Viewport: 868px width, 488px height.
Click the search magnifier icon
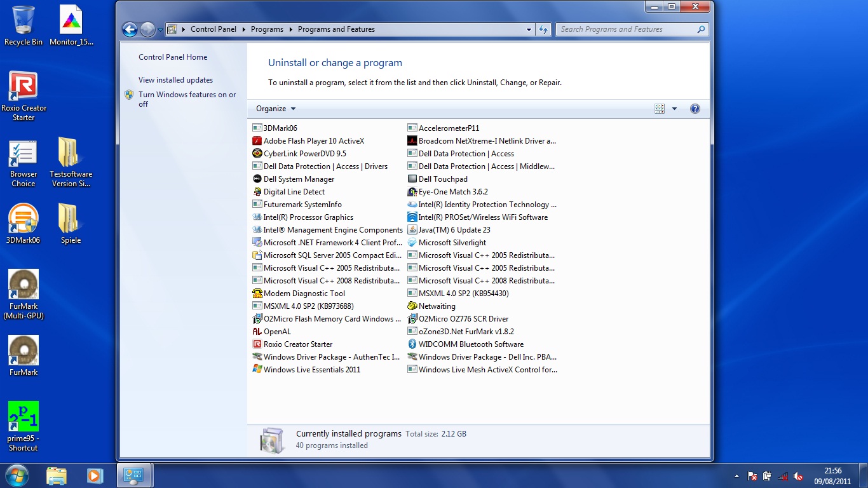click(x=701, y=29)
